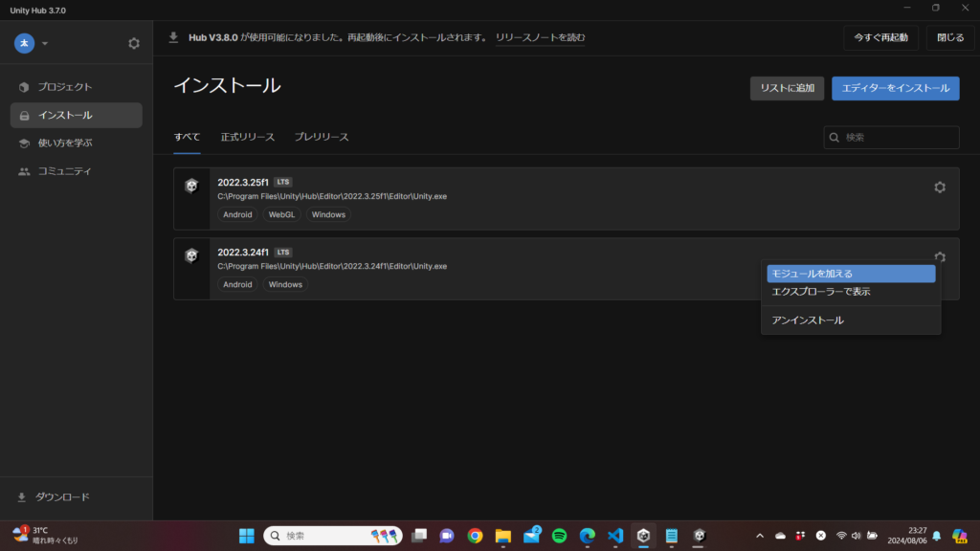This screenshot has width=980, height=551.
Task: Click the Hub update download icon
Action: point(174,37)
